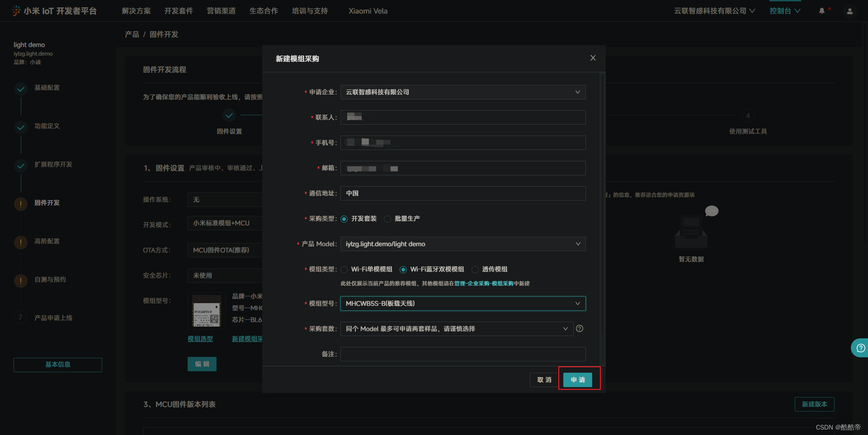
Task: Click the chat bubble empty-data icon
Action: pos(712,211)
